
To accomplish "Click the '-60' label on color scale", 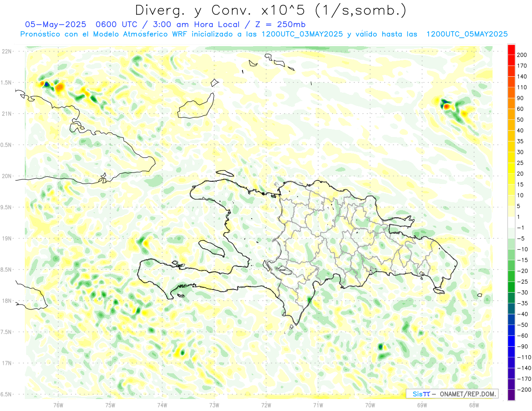I will (x=522, y=336).
